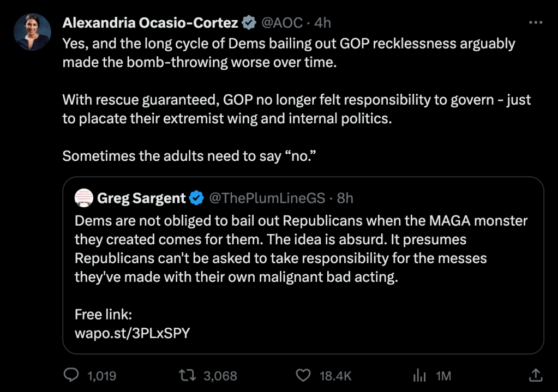Open the three-dot more options menu
This screenshot has width=558, height=392.
[x=536, y=22]
